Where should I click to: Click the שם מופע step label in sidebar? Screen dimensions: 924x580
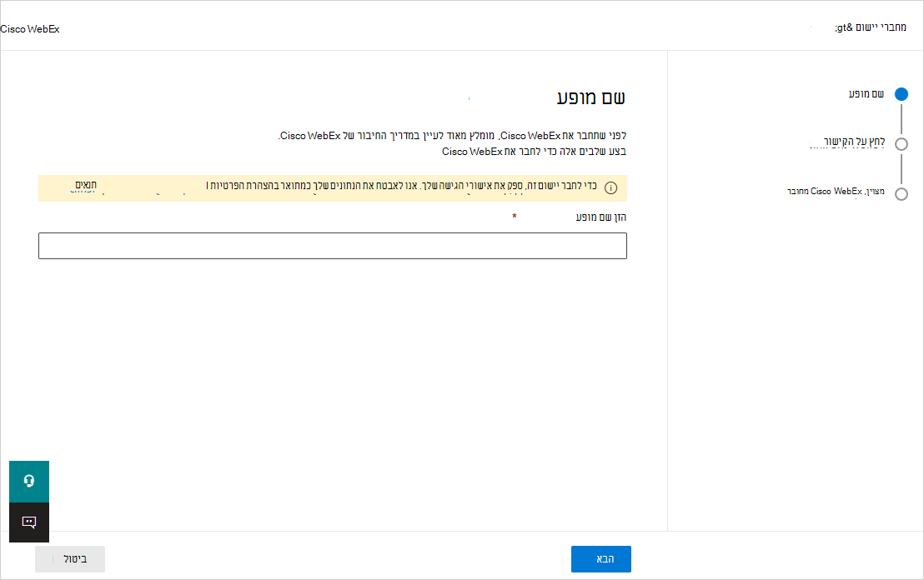pos(866,93)
